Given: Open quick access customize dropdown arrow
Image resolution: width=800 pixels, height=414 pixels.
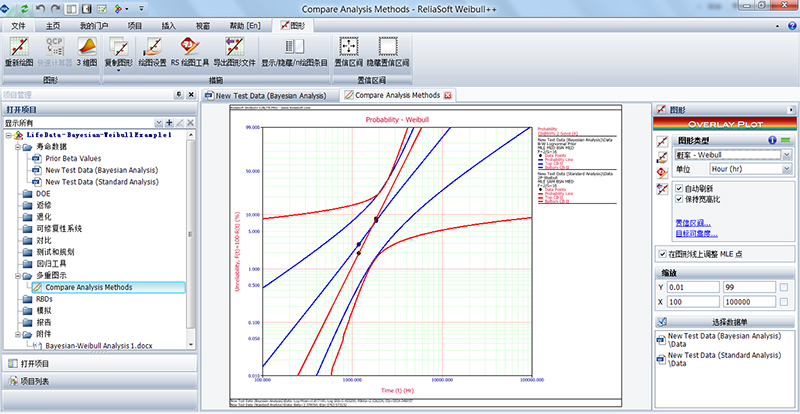Looking at the screenshot, I should pyautogui.click(x=141, y=8).
